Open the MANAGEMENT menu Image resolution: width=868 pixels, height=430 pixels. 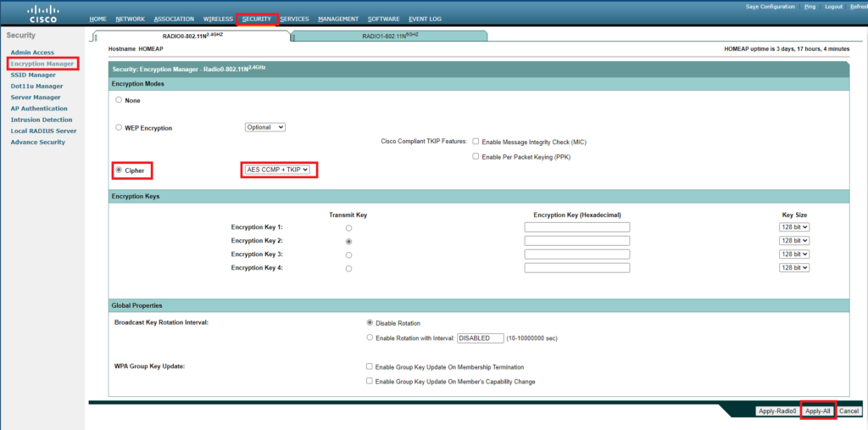(338, 19)
